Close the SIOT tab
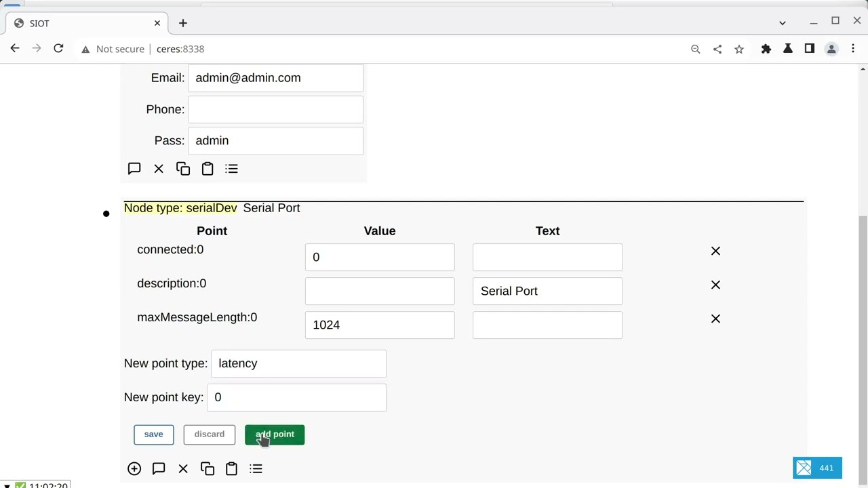868x488 pixels. pos(157,23)
